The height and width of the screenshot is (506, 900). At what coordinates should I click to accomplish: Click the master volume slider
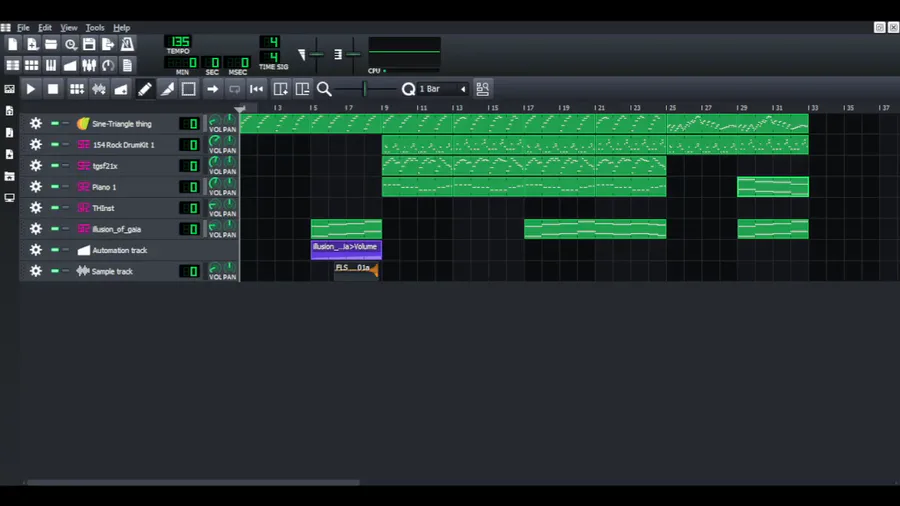(x=316, y=55)
